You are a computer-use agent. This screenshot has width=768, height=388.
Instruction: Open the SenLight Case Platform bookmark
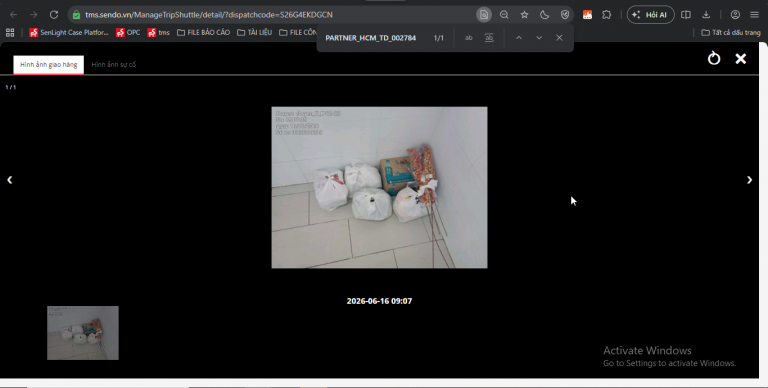69,32
